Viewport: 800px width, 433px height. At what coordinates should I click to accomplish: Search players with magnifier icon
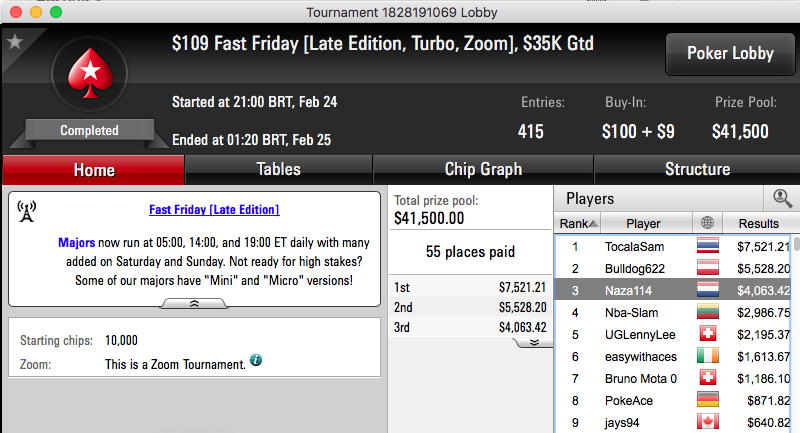[x=782, y=198]
